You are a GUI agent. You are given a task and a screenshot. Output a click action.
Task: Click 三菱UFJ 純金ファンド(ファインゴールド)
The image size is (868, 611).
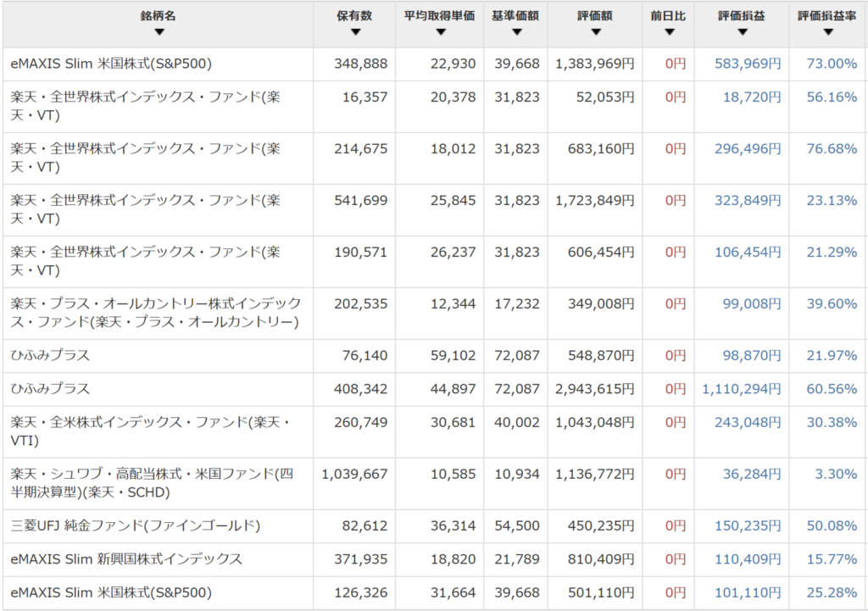pos(136,526)
